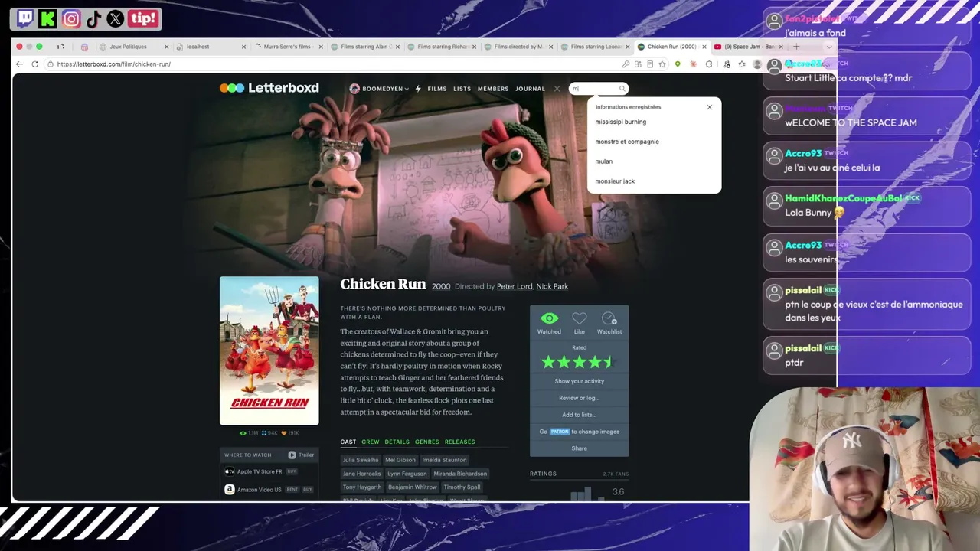The height and width of the screenshot is (551, 980).
Task: Switch to the Space Jam browser tab
Action: (x=748, y=47)
